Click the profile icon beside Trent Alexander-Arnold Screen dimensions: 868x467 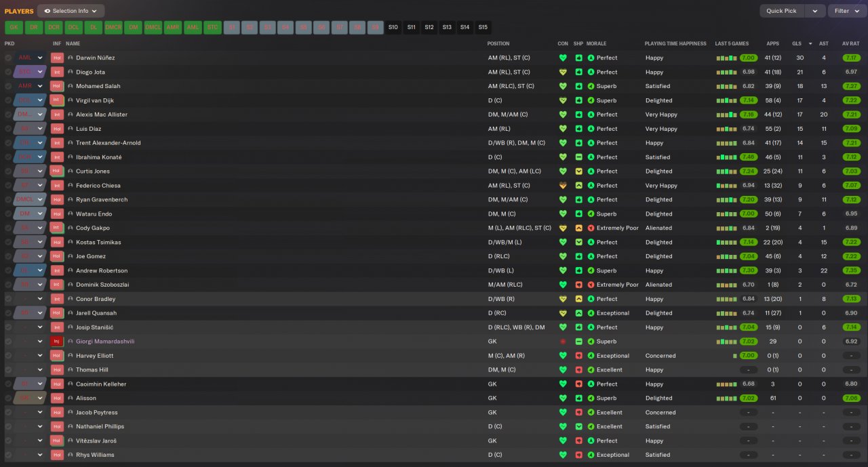coord(70,143)
